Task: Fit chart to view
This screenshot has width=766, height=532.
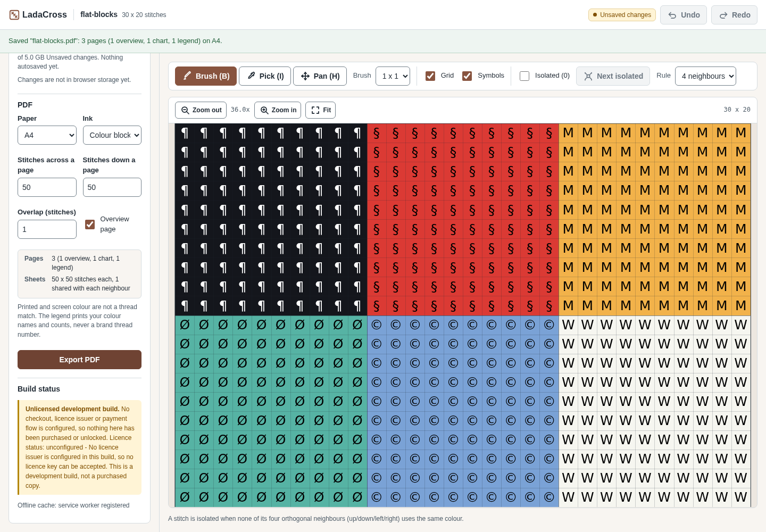Action: pos(321,110)
